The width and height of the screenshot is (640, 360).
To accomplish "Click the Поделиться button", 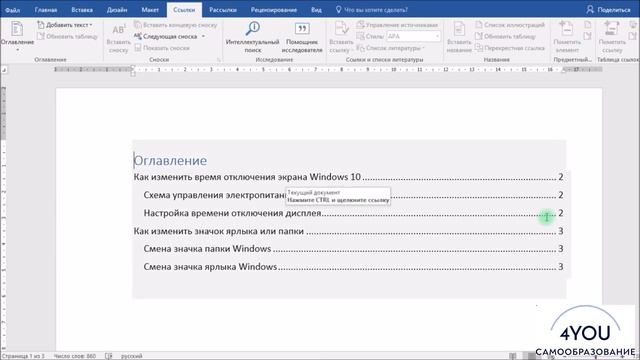I will click(608, 10).
